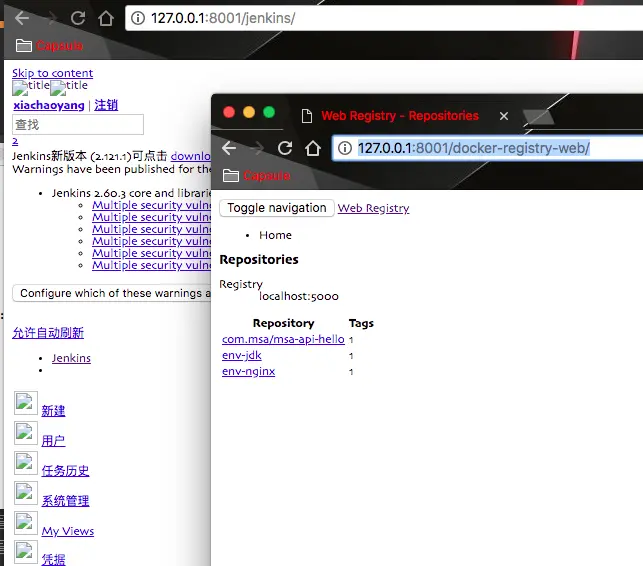Click Skip to content link
The height and width of the screenshot is (566, 643).
pos(52,73)
